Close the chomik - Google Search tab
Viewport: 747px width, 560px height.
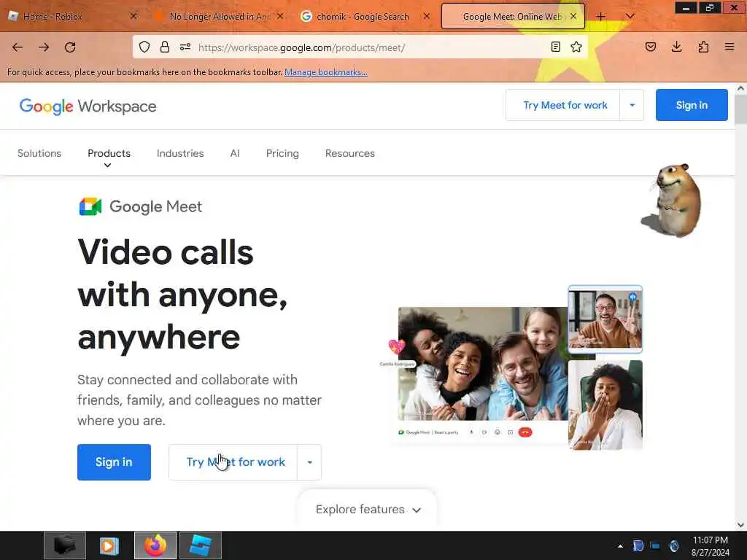[x=427, y=16]
